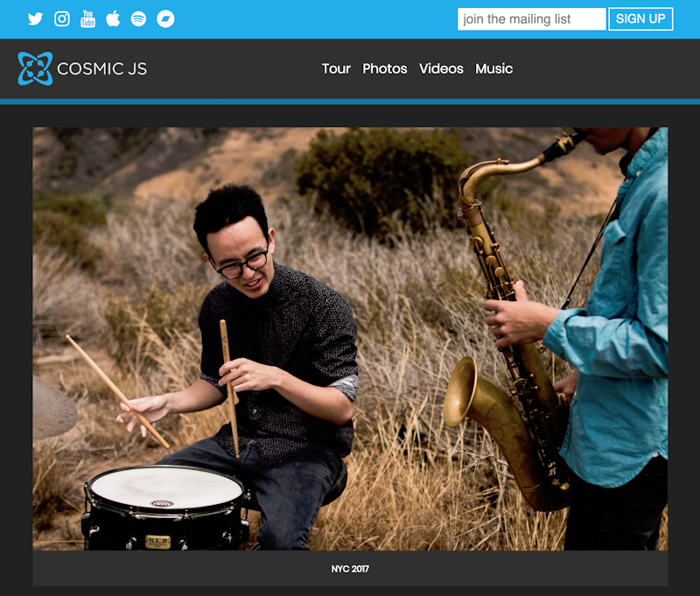700x596 pixels.
Task: Click the Cosmic JS logo
Action: [x=82, y=69]
